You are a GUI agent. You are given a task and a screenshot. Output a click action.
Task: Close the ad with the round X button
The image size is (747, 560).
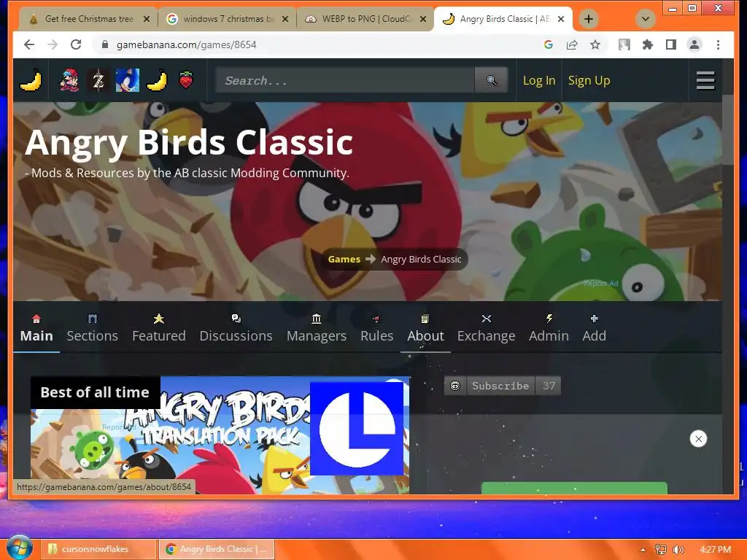click(698, 438)
